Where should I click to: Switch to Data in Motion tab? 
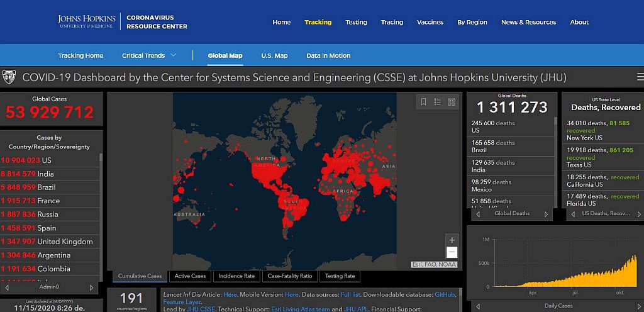point(328,55)
